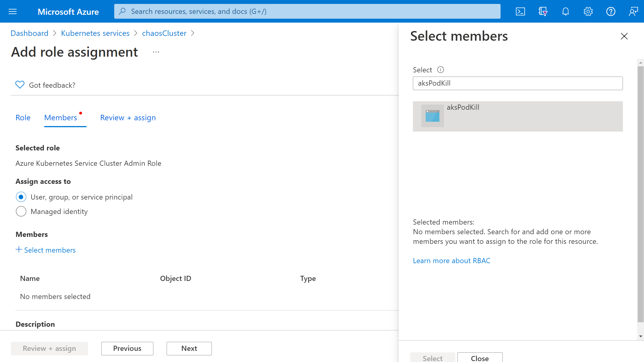
Task: Select User group or service principal radio
Action: (x=21, y=197)
